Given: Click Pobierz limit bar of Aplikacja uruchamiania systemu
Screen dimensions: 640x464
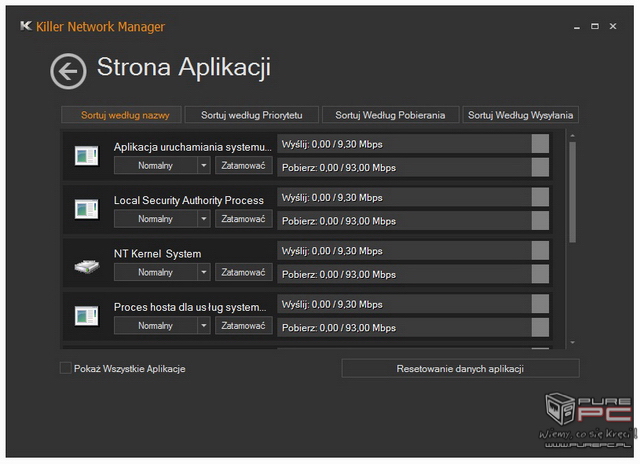Looking at the screenshot, I should [x=413, y=167].
